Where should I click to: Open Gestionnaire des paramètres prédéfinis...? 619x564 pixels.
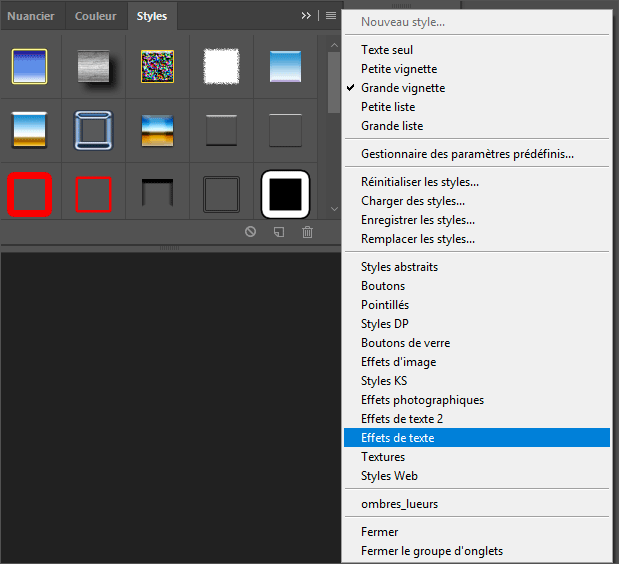467,154
